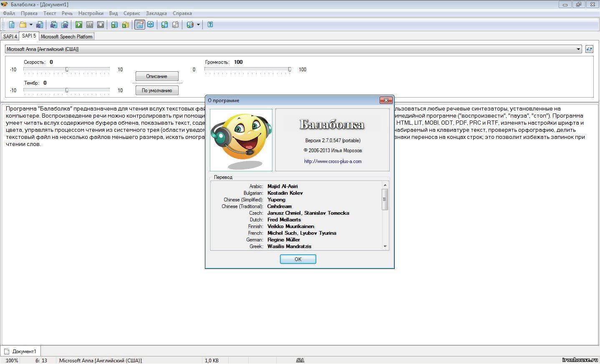Switch to the SAPI 4 tab
Image resolution: width=600 pixels, height=364 pixels.
10,37
